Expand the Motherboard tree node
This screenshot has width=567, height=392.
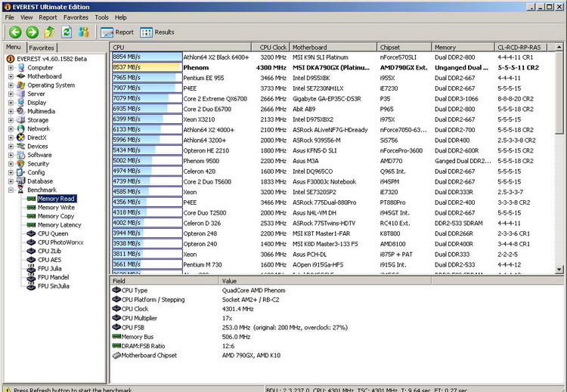11,76
